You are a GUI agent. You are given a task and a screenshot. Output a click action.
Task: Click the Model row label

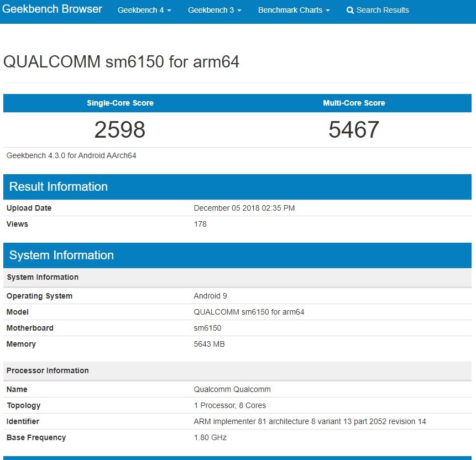click(18, 312)
